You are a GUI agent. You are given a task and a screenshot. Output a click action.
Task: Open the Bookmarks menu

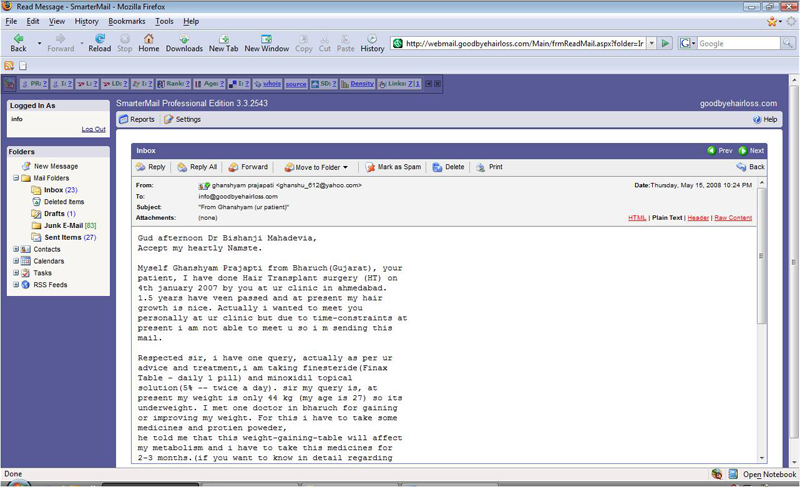(127, 21)
